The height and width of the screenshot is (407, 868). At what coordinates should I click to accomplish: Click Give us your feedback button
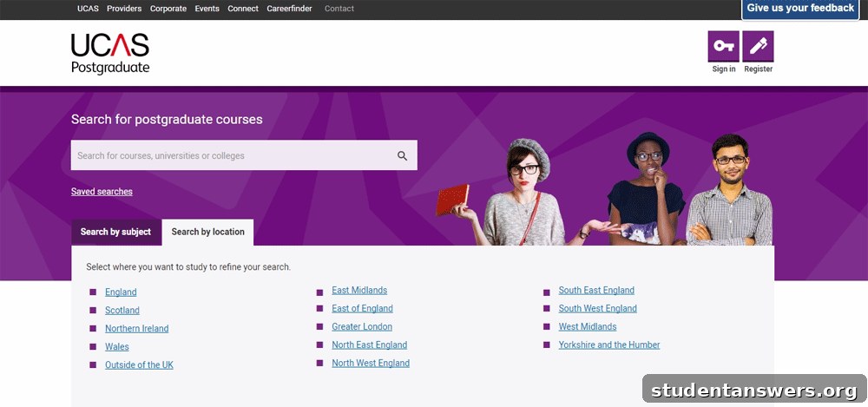pyautogui.click(x=800, y=9)
